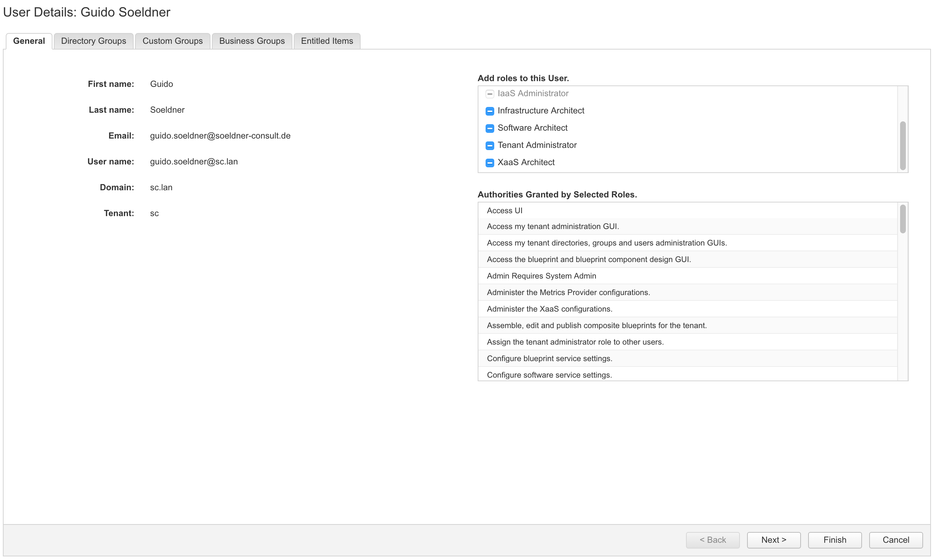View the Entitled Items tab
The image size is (936, 560).
pyautogui.click(x=326, y=41)
